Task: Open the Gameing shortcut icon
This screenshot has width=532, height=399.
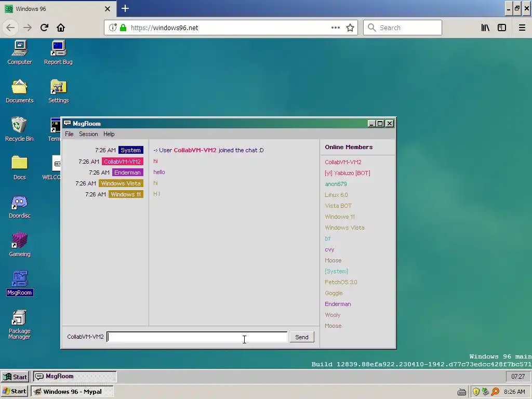Action: coord(20,244)
